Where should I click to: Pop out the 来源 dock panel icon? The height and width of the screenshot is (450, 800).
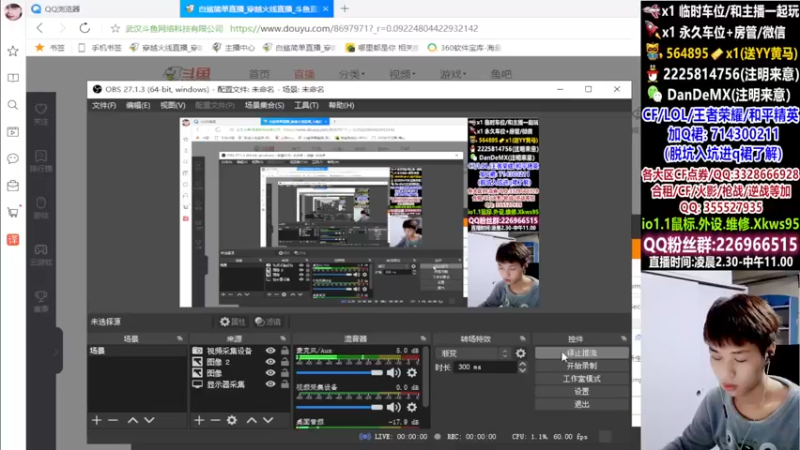[x=283, y=339]
